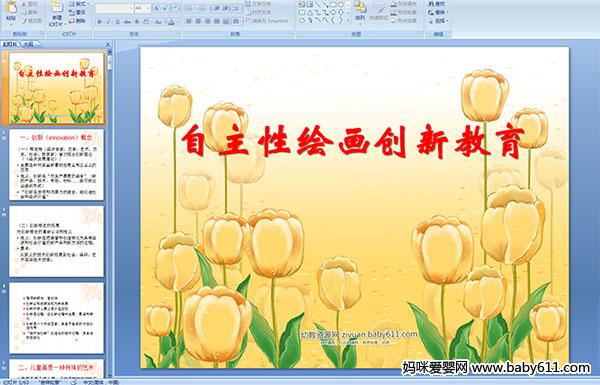
Task: Toggle Bold formatting
Action: coord(99,22)
